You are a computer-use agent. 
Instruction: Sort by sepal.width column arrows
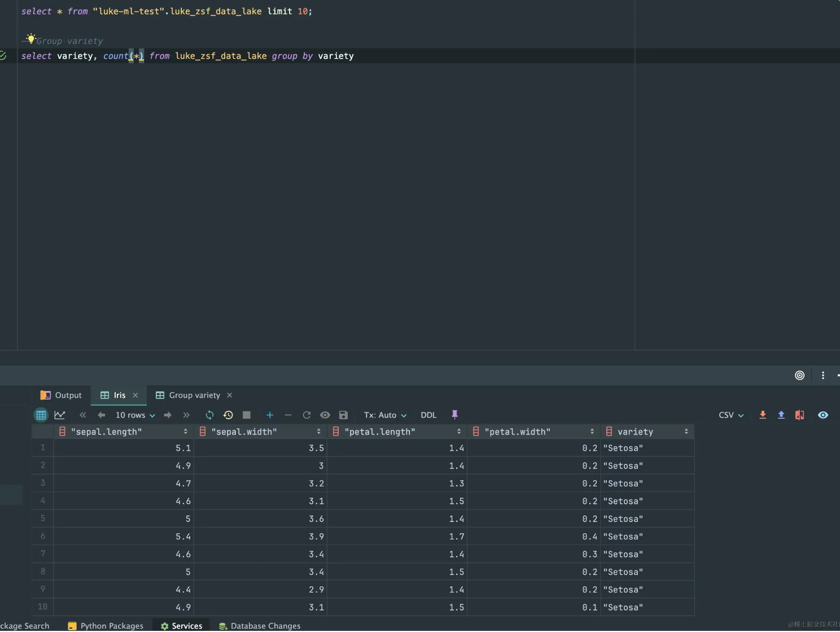319,432
